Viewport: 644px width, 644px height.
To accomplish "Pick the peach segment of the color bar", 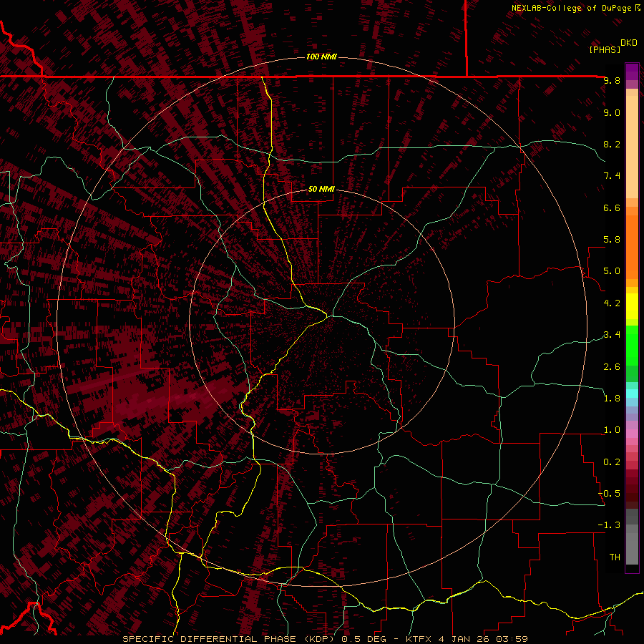I will point(632,147).
